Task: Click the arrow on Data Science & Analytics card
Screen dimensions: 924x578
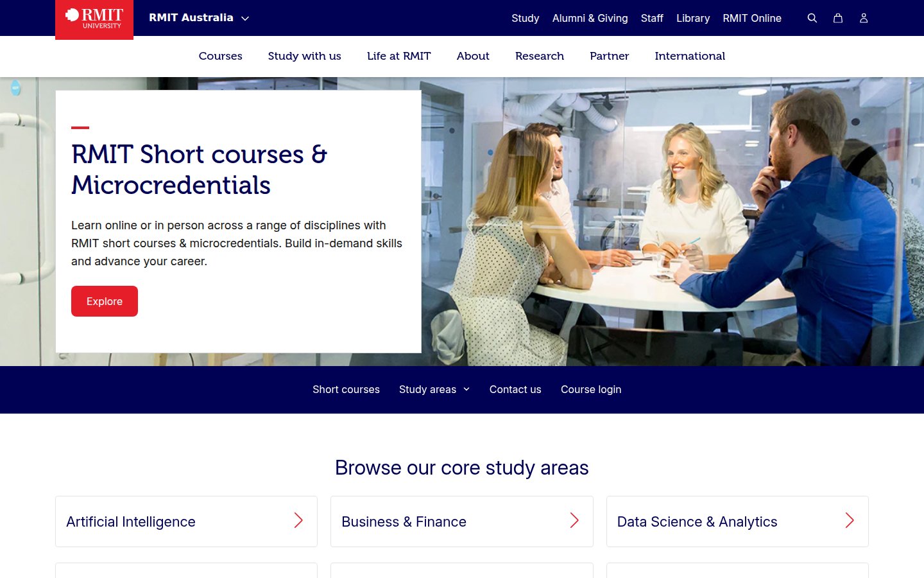Action: [850, 521]
